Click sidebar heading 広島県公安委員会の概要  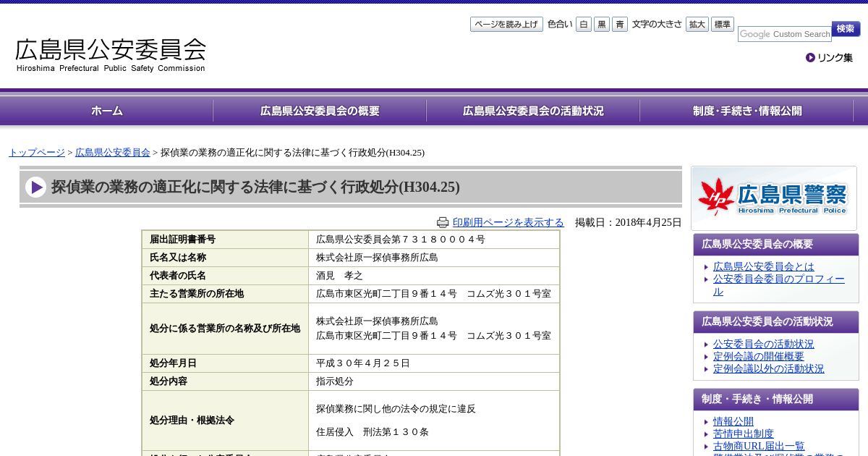(x=776, y=245)
